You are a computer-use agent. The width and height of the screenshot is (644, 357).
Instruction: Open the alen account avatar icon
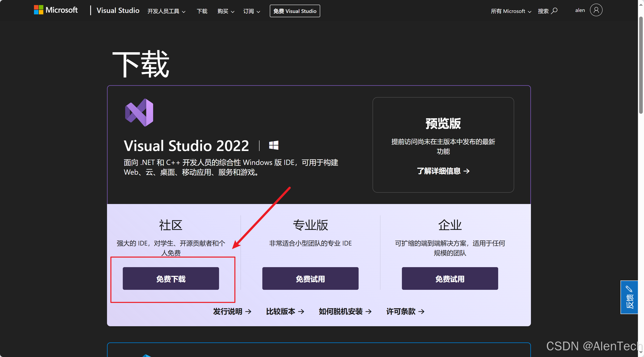596,10
